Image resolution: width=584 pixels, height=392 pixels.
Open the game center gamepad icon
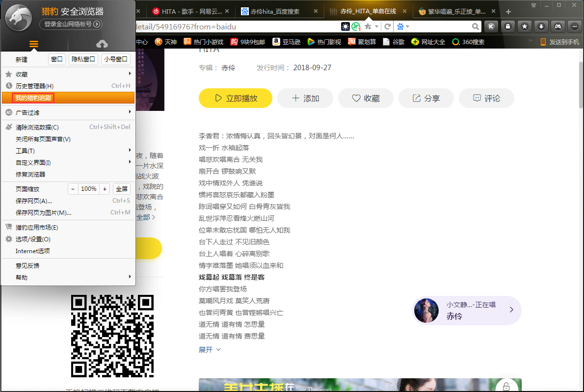[x=558, y=26]
